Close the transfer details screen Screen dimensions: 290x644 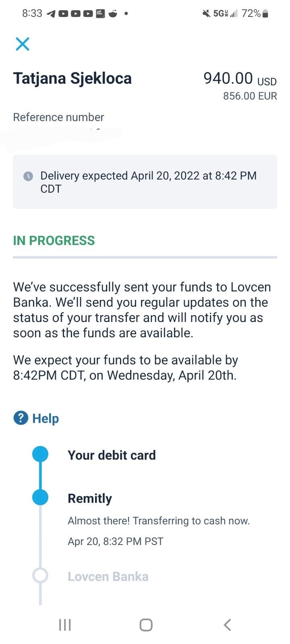[x=23, y=44]
